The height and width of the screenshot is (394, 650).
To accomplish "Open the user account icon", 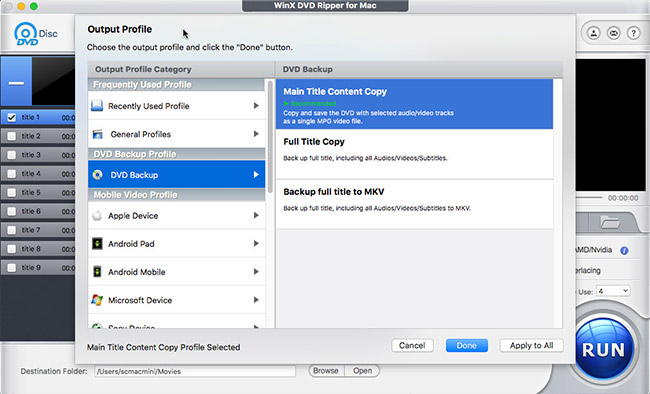I will coord(594,33).
